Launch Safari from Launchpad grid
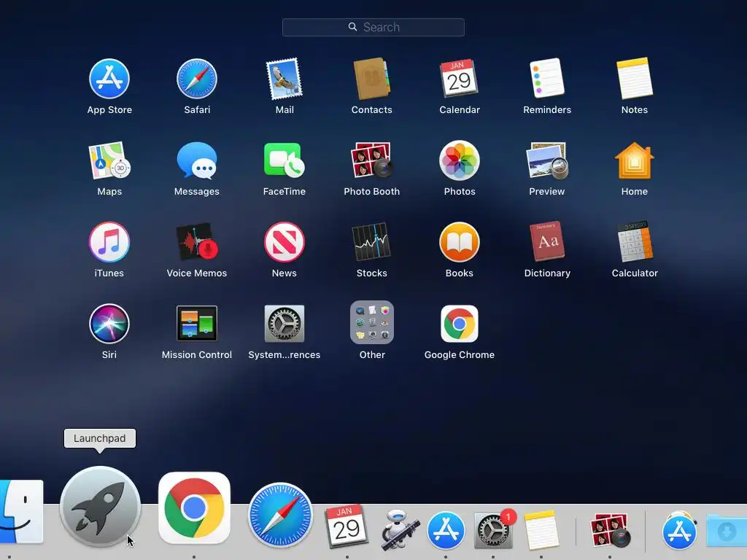The height and width of the screenshot is (560, 747). (197, 79)
